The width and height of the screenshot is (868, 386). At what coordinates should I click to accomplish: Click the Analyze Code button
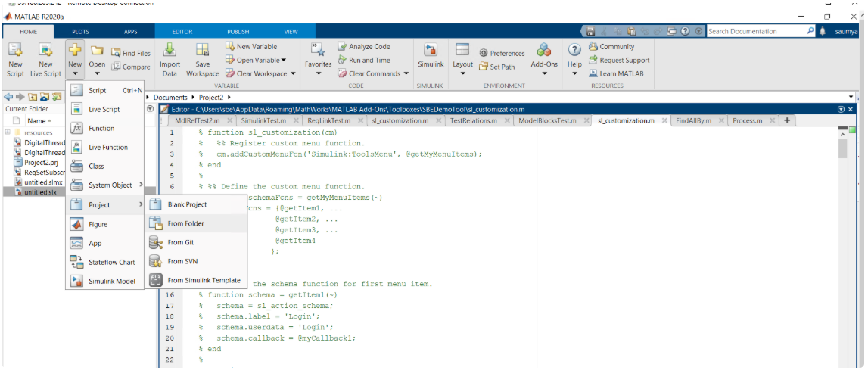pyautogui.click(x=364, y=47)
